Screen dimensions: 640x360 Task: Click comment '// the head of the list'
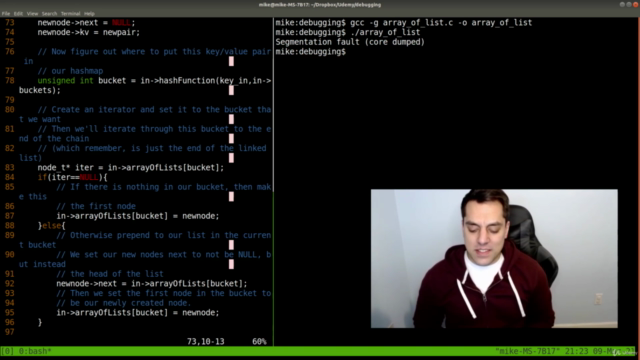click(110, 274)
